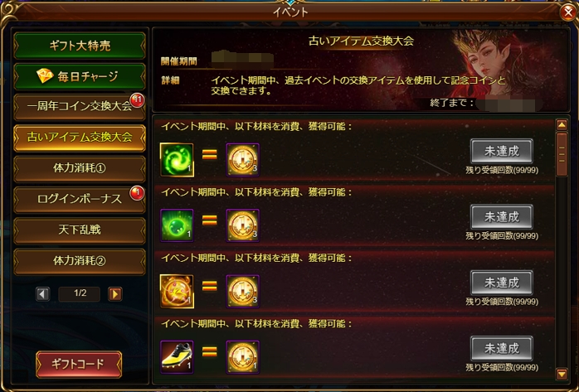
Task: Open the ギフト大特売 event tab
Action: click(x=80, y=46)
